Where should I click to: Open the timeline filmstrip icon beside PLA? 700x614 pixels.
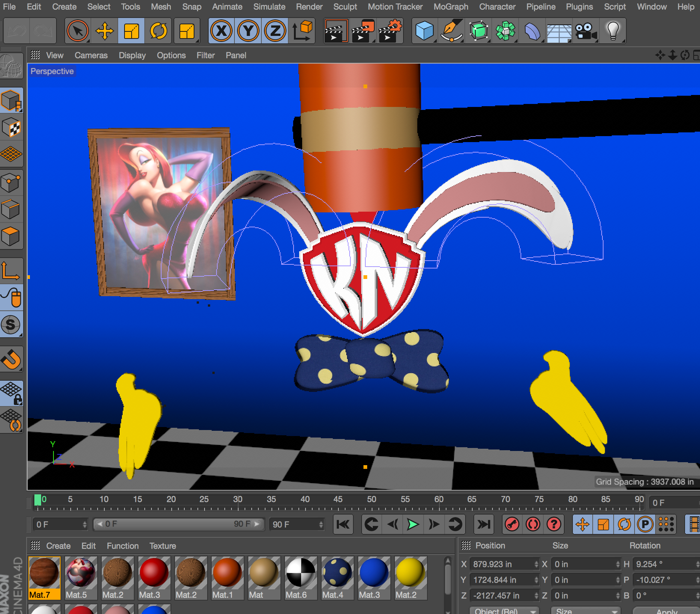coord(693,524)
